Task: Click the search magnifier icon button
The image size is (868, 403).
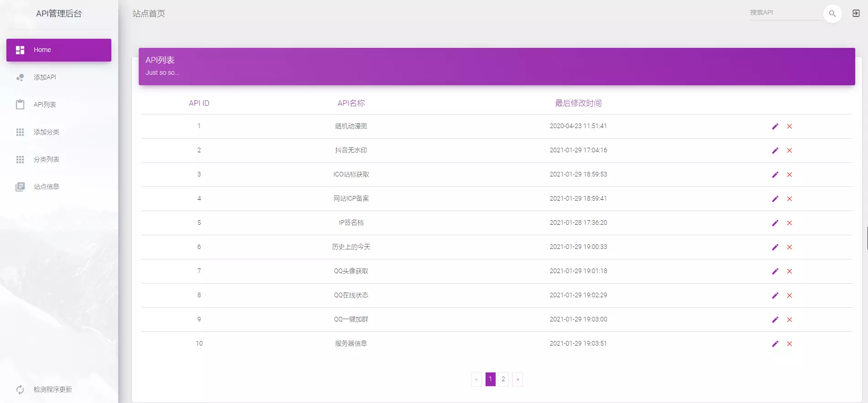Action: click(832, 14)
